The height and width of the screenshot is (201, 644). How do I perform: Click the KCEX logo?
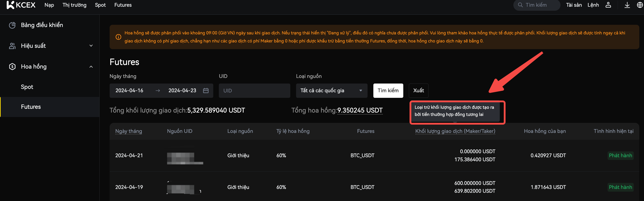point(21,5)
